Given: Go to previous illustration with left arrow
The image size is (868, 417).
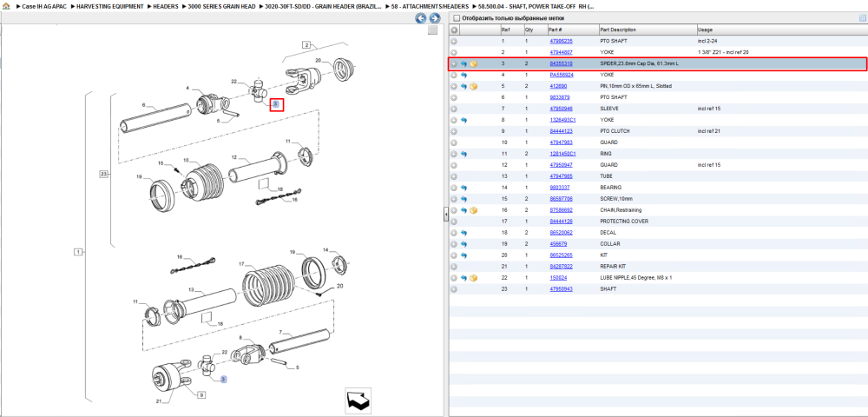Looking at the screenshot, I should point(421,18).
